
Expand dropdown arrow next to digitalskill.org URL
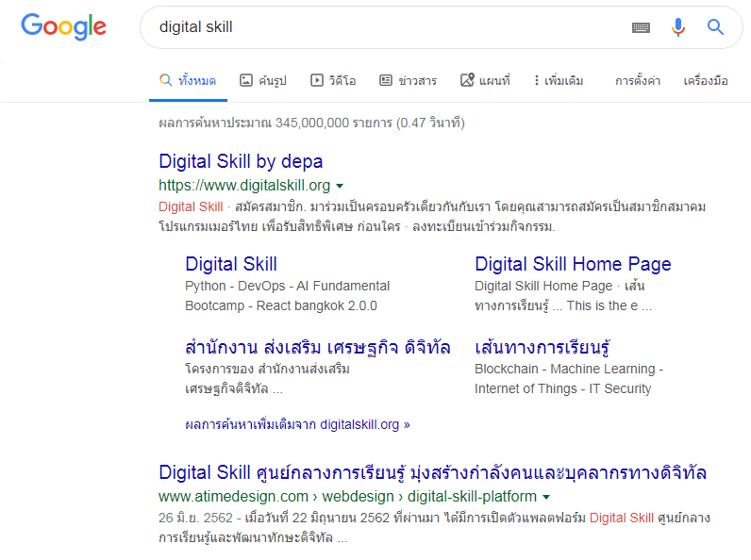(340, 186)
